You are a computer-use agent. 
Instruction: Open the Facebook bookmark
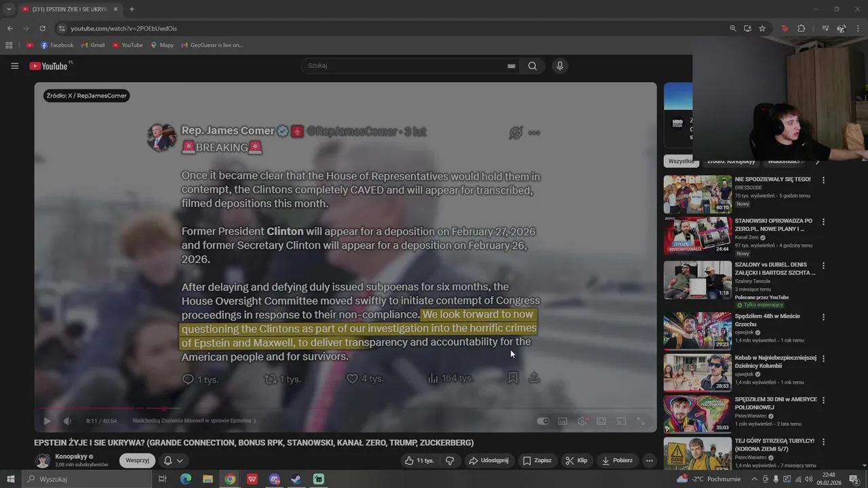(57, 45)
